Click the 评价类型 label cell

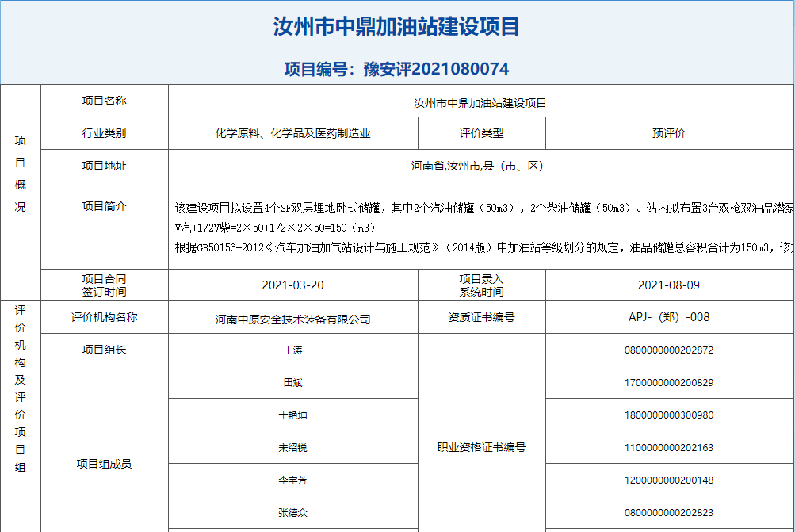pyautogui.click(x=481, y=134)
